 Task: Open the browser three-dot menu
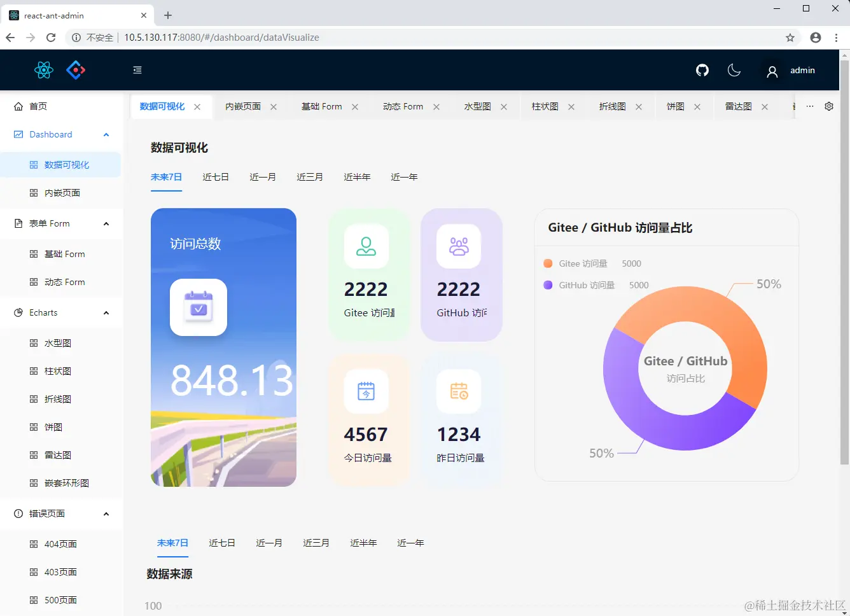[x=836, y=38]
